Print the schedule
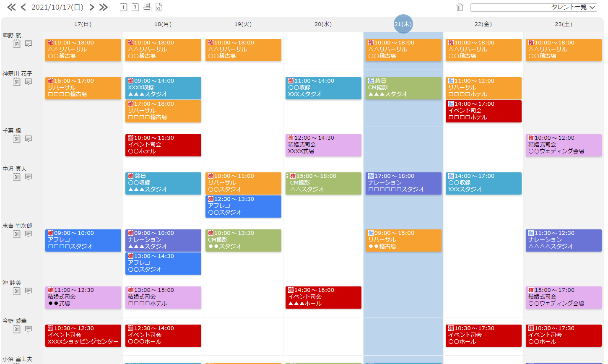This screenshot has width=608, height=364. (147, 7)
